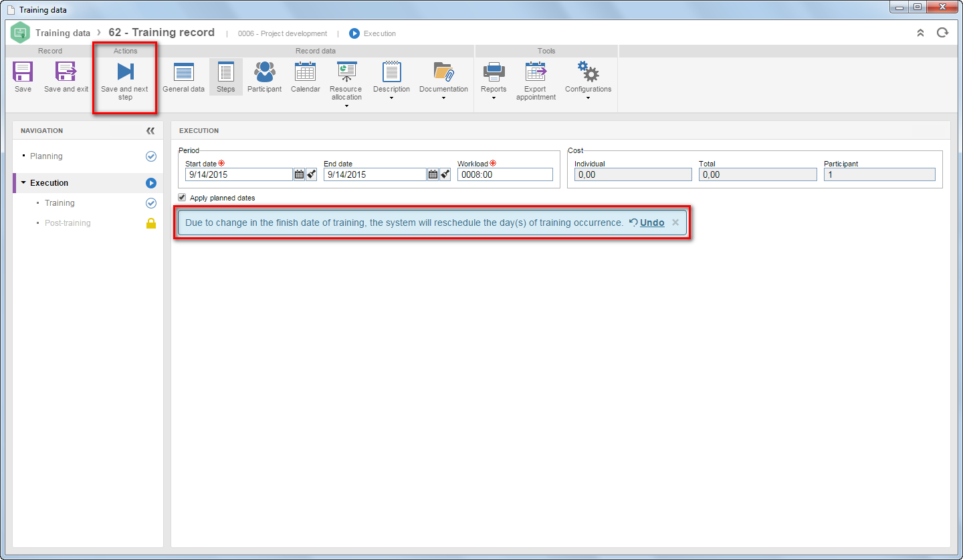Collapse the Navigation panel

pos(150,131)
